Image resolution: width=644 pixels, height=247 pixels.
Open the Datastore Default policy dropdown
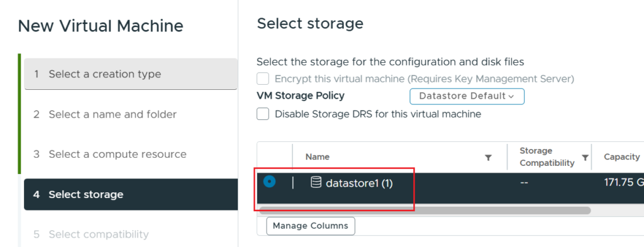pos(467,96)
